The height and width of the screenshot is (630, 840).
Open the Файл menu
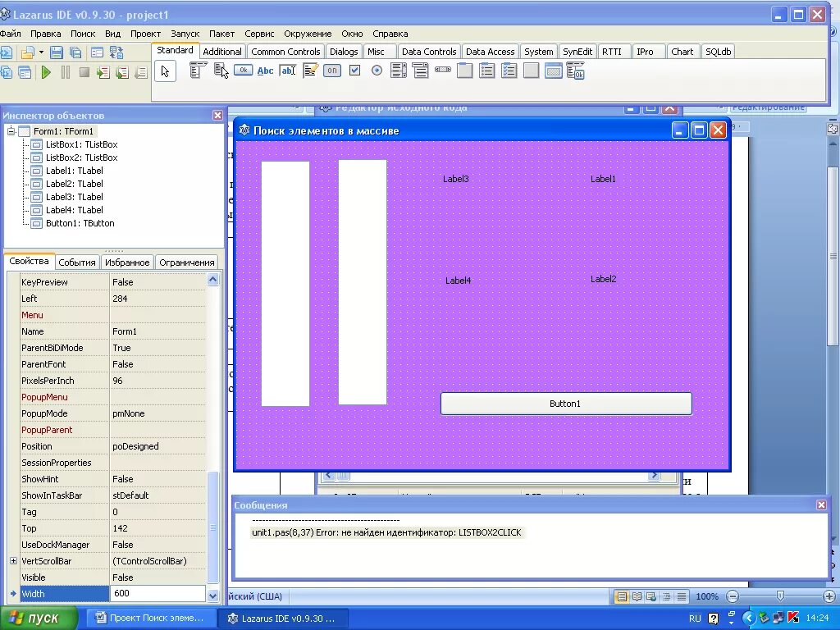(10, 33)
